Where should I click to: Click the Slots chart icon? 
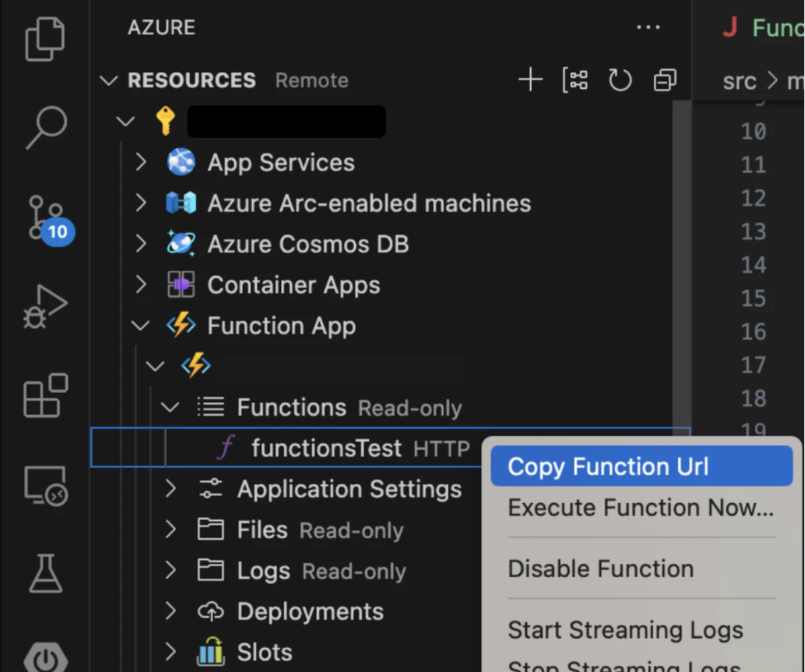pos(210,651)
